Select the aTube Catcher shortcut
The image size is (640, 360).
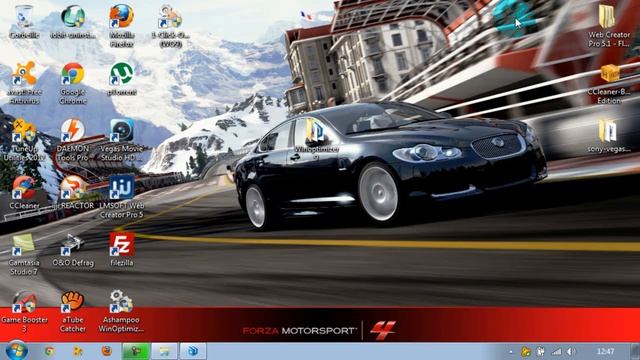click(x=73, y=311)
